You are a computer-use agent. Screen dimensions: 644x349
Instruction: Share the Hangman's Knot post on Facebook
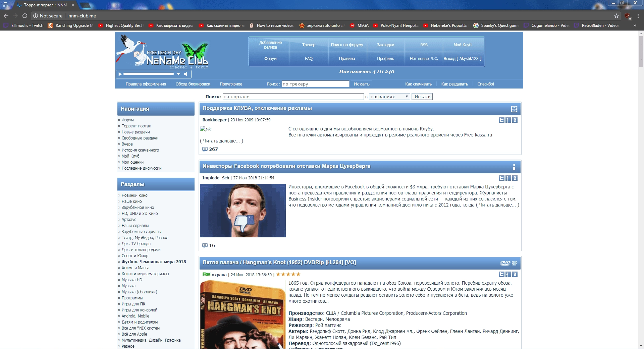point(508,274)
